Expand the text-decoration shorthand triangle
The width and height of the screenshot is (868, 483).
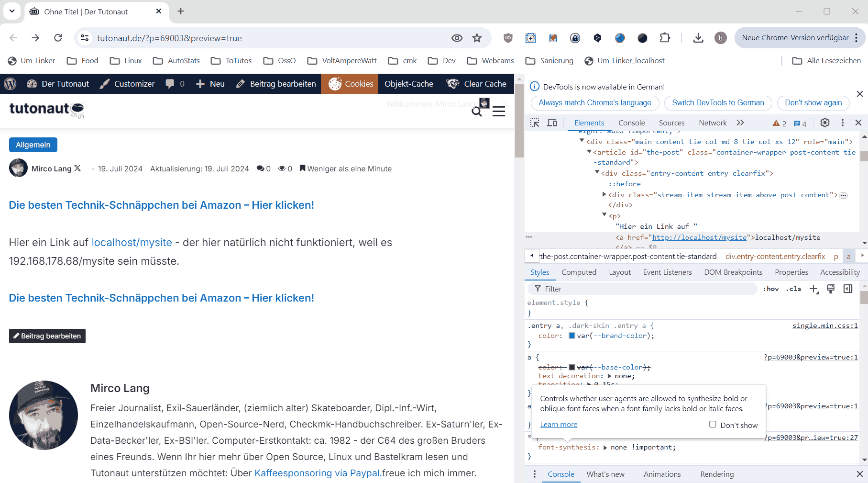point(609,376)
